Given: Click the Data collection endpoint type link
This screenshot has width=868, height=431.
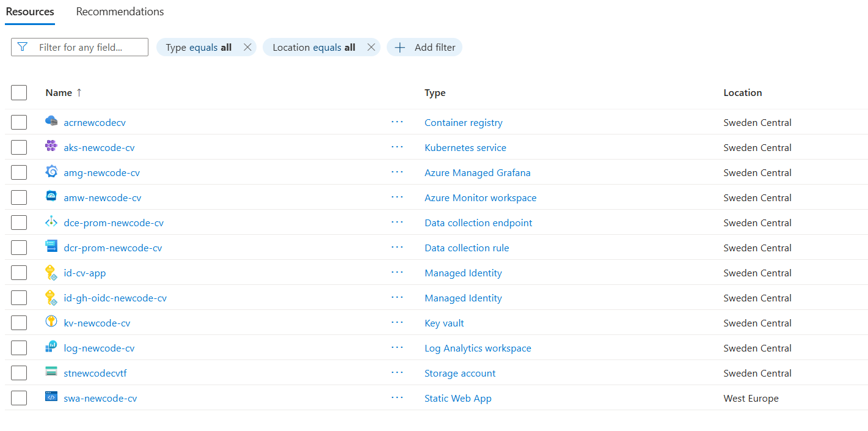Looking at the screenshot, I should (x=478, y=223).
